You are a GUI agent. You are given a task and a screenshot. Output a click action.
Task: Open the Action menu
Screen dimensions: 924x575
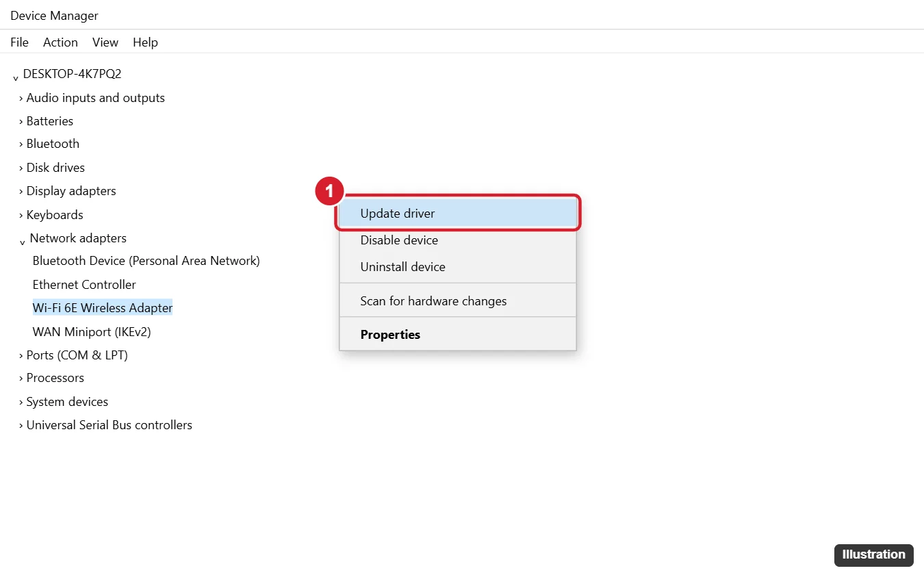60,42
